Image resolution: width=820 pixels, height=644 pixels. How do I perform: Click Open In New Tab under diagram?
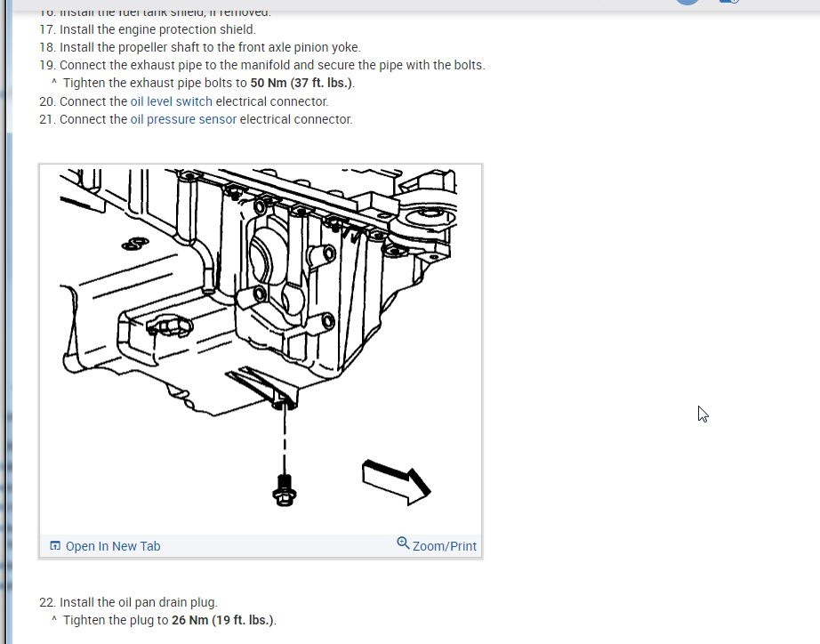point(105,546)
